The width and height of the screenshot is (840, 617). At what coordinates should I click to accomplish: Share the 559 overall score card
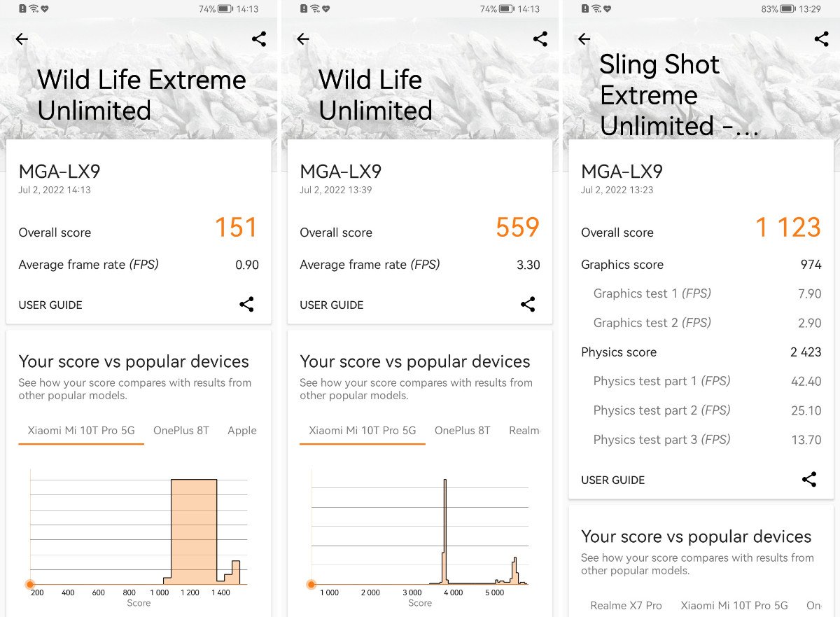coord(528,305)
